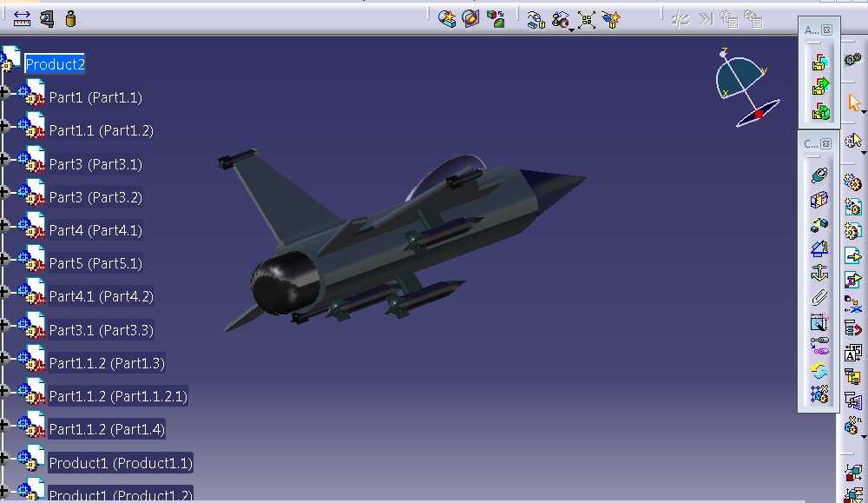The height and width of the screenshot is (503, 868).
Task: Click the Explode assembly icon with corner arrows
Action: [586, 20]
